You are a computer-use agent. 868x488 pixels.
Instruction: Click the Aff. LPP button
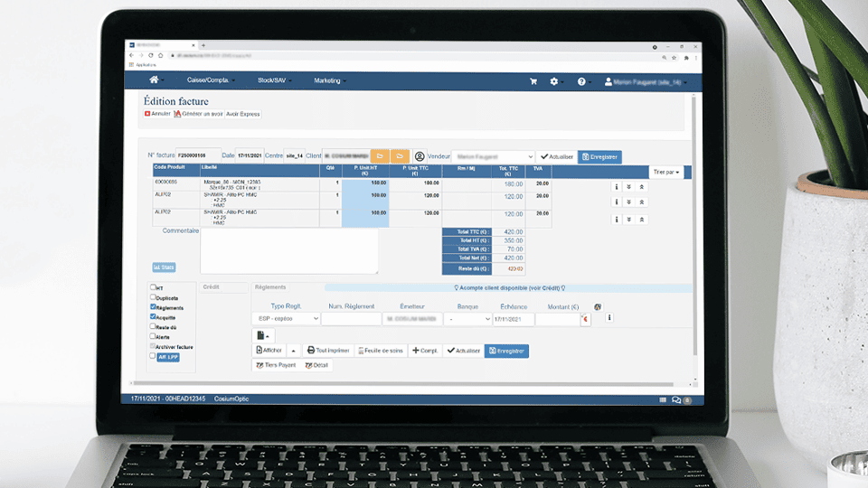[x=168, y=358]
